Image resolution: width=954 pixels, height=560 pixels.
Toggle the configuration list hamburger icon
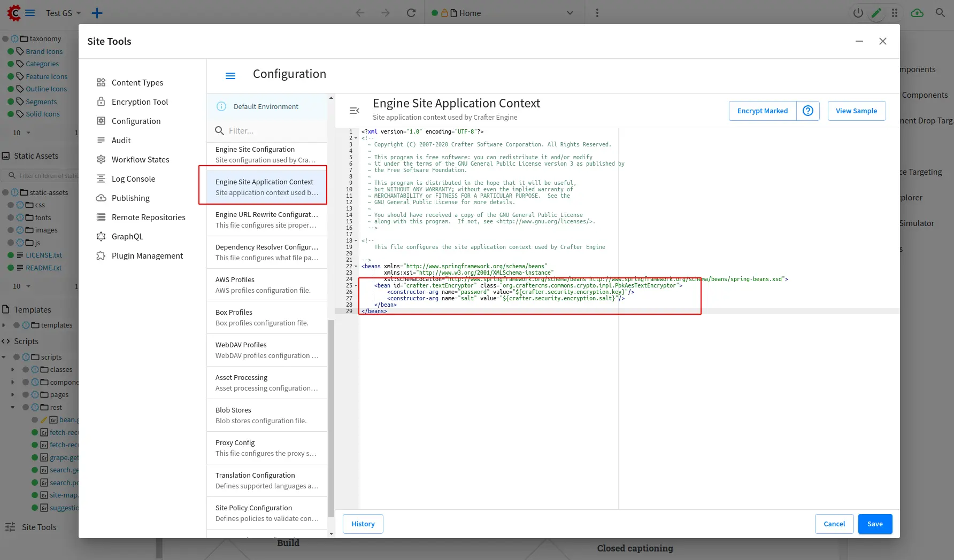point(230,76)
